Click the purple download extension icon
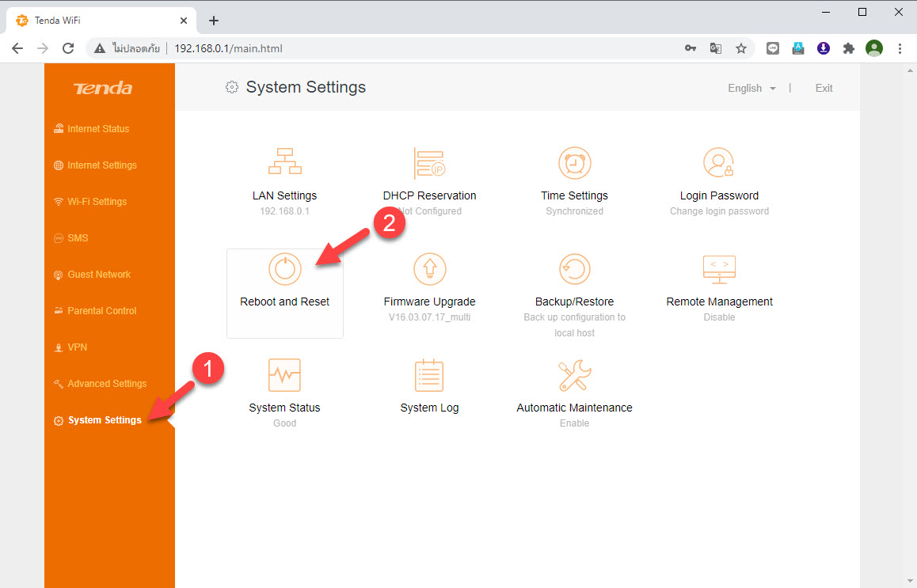The image size is (917, 588). 824,48
